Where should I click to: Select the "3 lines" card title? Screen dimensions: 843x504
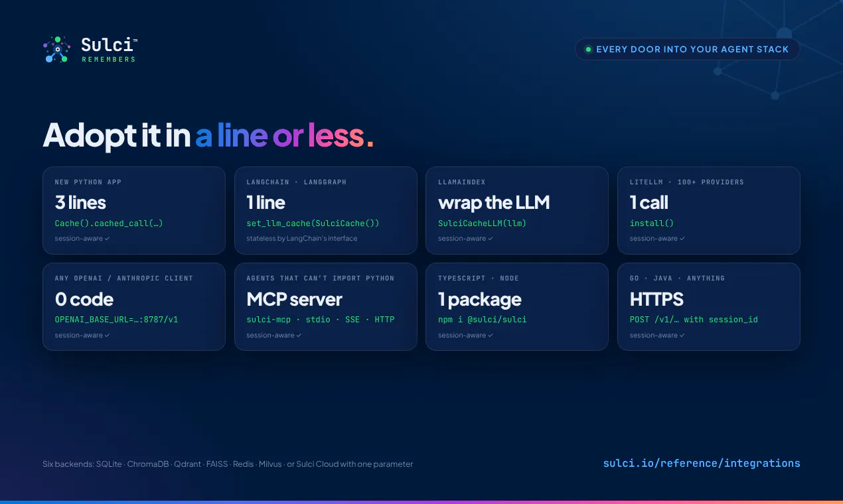(x=80, y=202)
